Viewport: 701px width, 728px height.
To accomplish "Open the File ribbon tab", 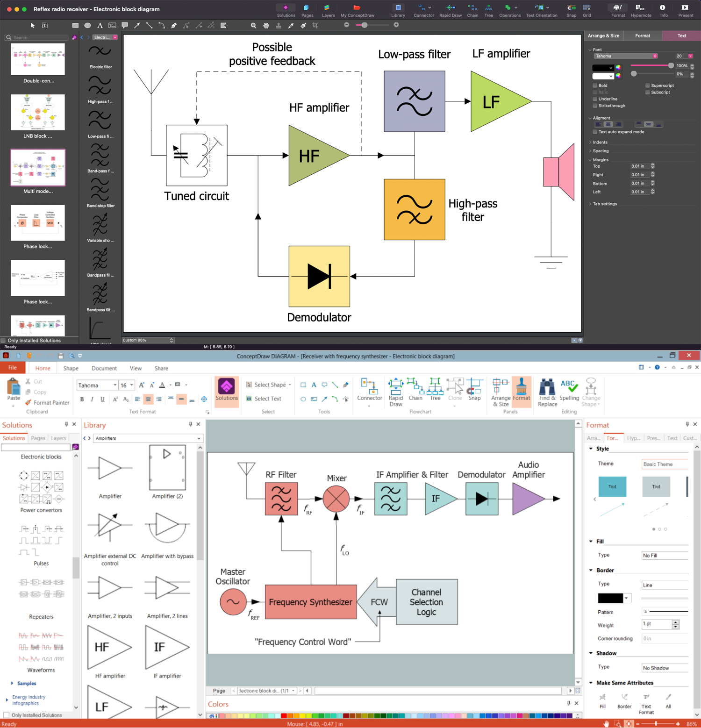I will tap(13, 368).
